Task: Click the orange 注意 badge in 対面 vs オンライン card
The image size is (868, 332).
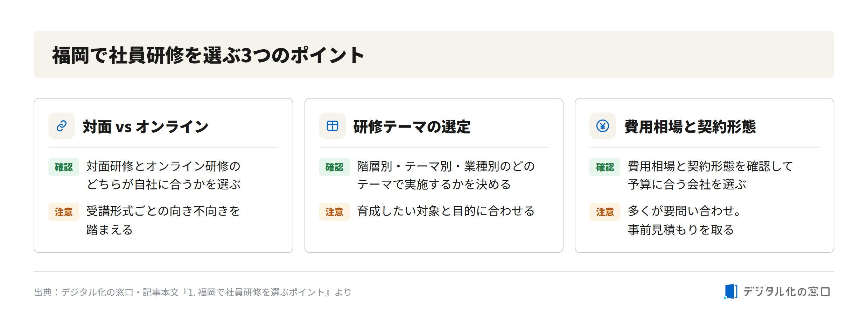Action: coord(64,212)
